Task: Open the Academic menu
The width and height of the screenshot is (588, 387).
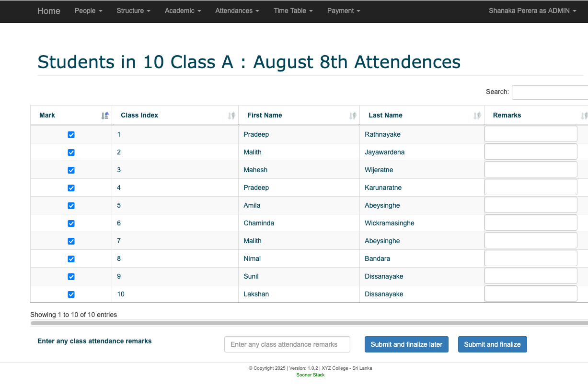Action: click(183, 11)
